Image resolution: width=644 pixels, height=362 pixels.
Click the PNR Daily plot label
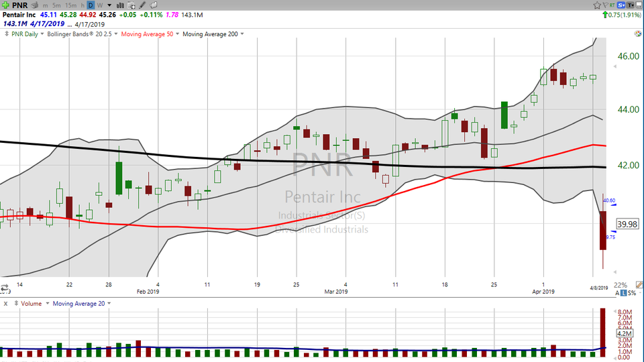tap(25, 34)
